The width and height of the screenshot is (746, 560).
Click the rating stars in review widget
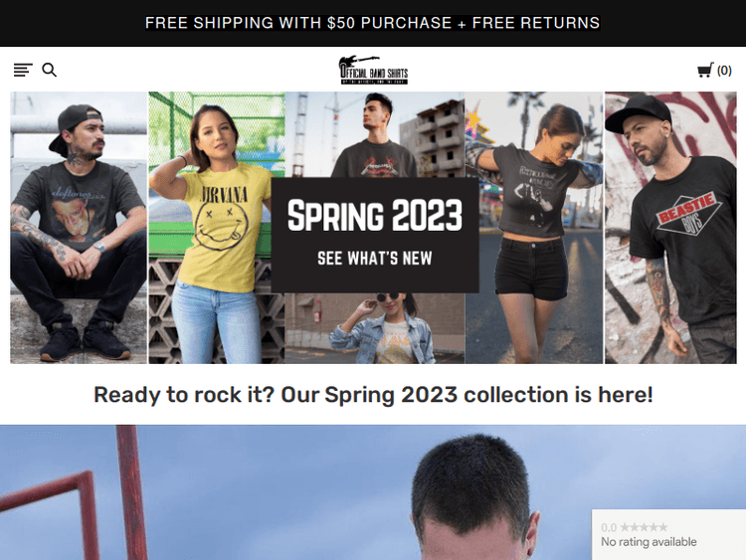point(644,527)
